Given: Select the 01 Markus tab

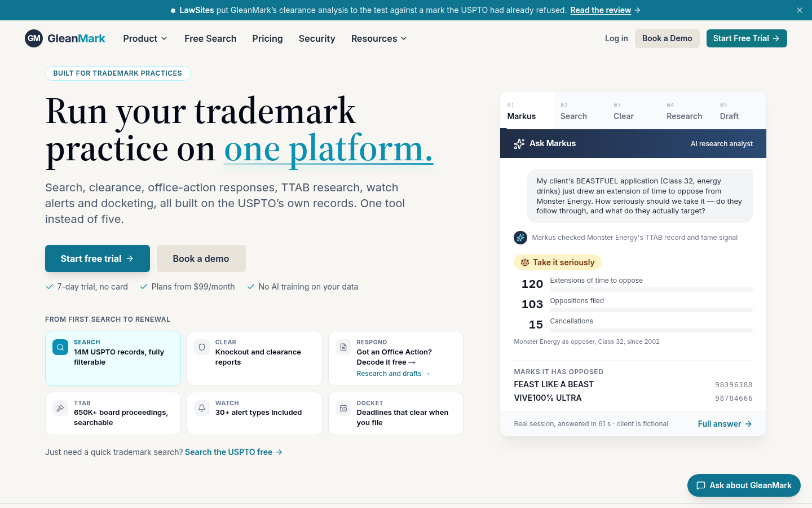Looking at the screenshot, I should 527,111.
